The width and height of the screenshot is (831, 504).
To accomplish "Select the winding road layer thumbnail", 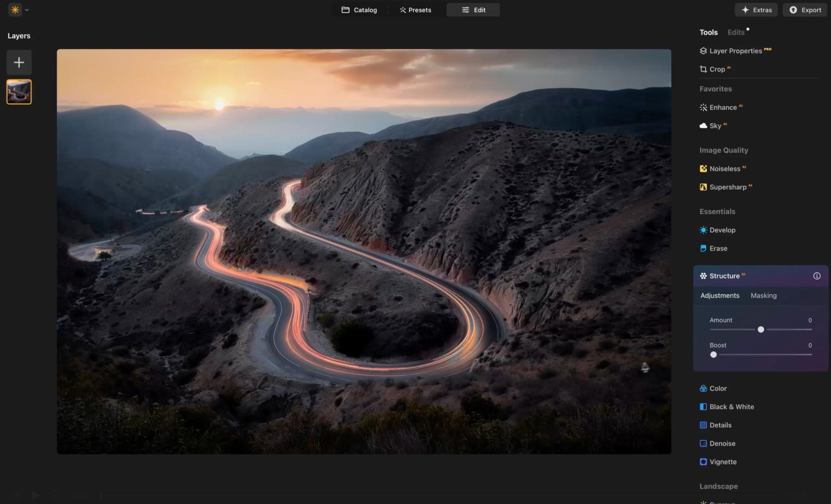I will click(x=19, y=92).
